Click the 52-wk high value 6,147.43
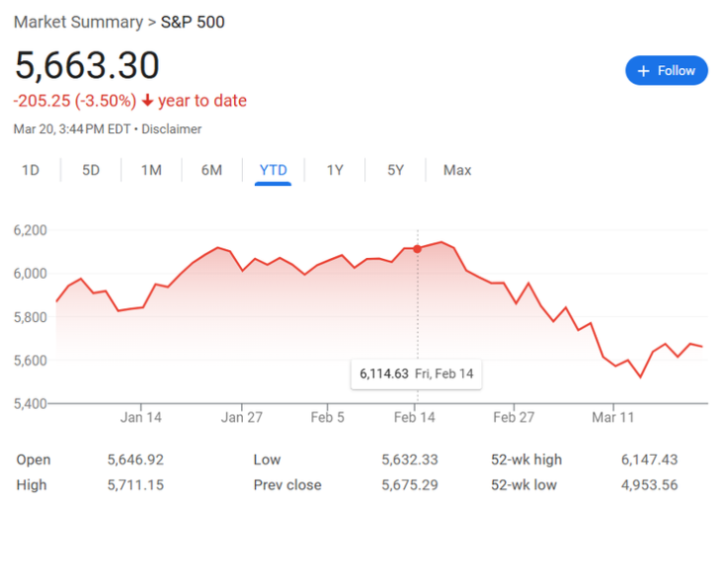The height and width of the screenshot is (583, 728). 650,459
